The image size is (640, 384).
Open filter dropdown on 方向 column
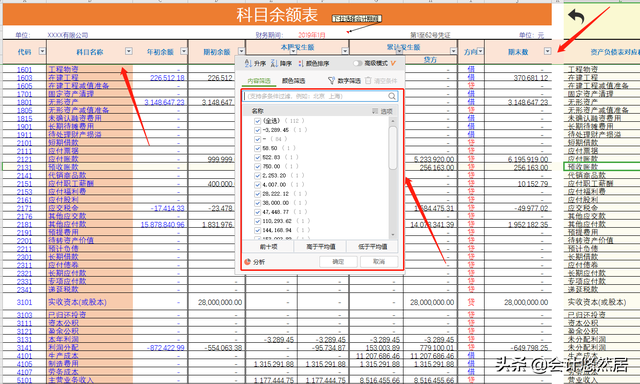coord(480,51)
